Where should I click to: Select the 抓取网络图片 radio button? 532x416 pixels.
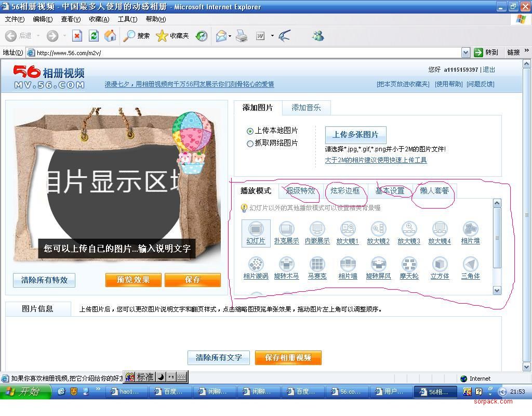pos(250,144)
